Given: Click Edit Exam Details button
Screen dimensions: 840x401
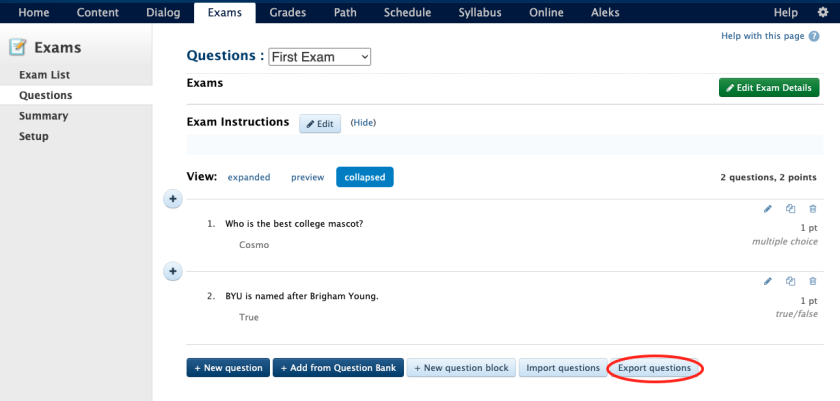Looking at the screenshot, I should (x=769, y=88).
